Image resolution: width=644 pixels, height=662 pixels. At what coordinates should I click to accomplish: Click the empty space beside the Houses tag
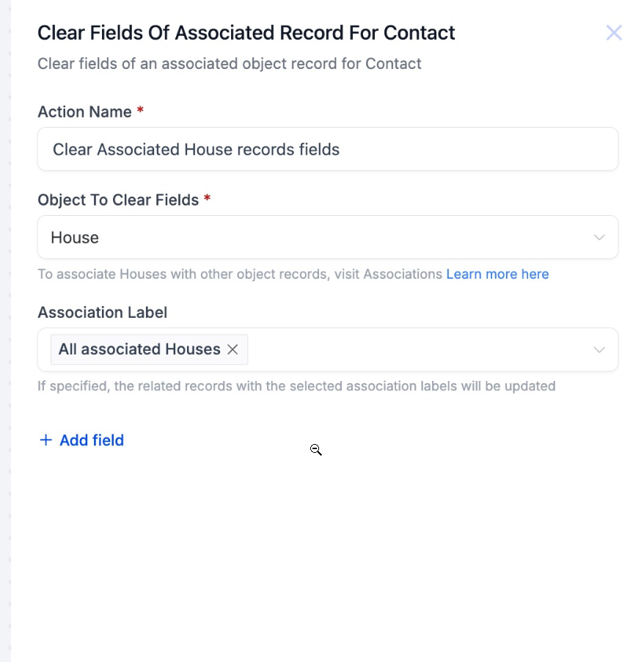pos(411,350)
